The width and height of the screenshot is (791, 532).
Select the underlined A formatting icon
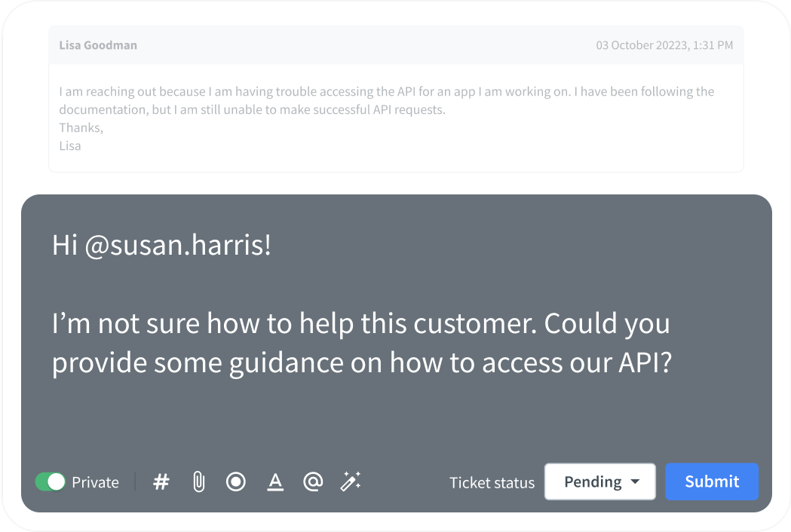[275, 482]
